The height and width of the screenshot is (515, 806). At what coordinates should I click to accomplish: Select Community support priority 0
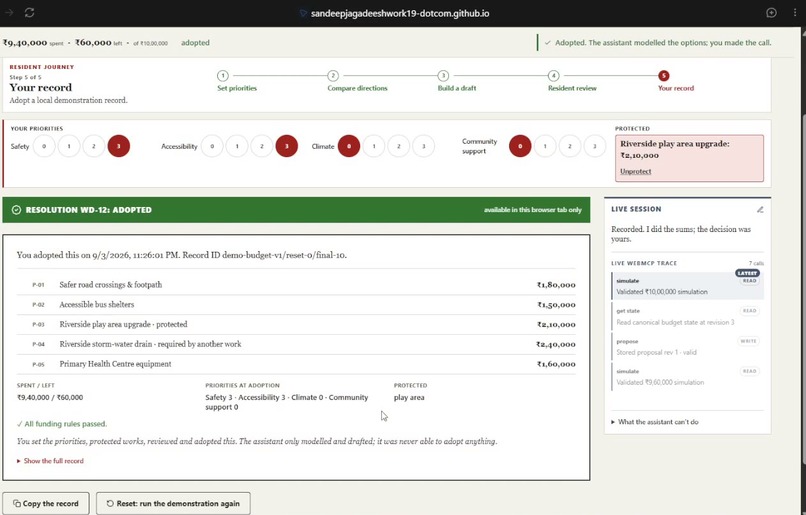(520, 146)
